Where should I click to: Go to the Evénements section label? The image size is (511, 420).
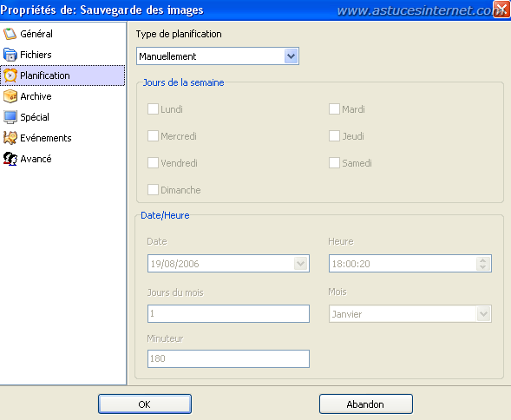pyautogui.click(x=46, y=138)
